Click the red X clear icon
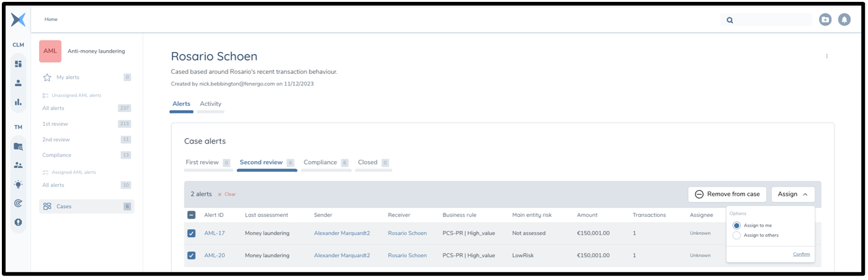 point(220,195)
